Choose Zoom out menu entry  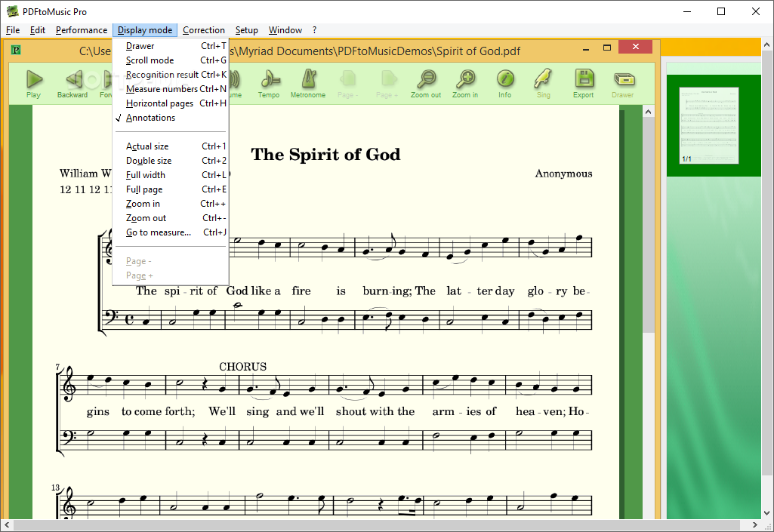(171, 217)
